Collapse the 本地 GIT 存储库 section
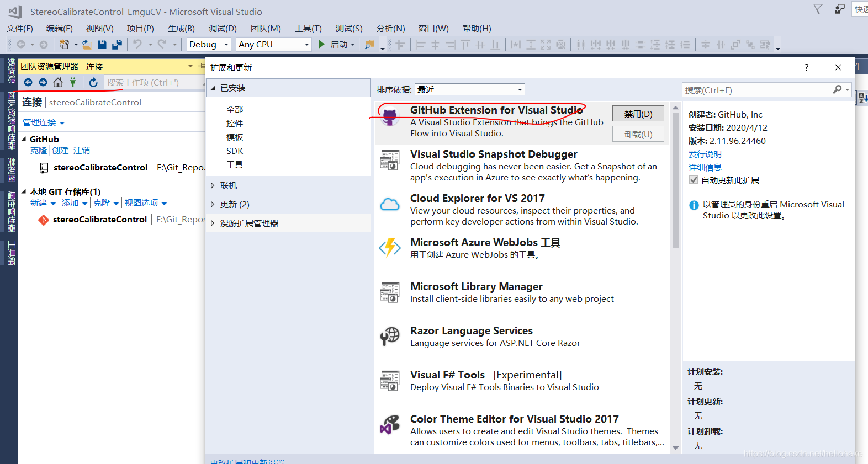This screenshot has width=868, height=464. pyautogui.click(x=24, y=191)
